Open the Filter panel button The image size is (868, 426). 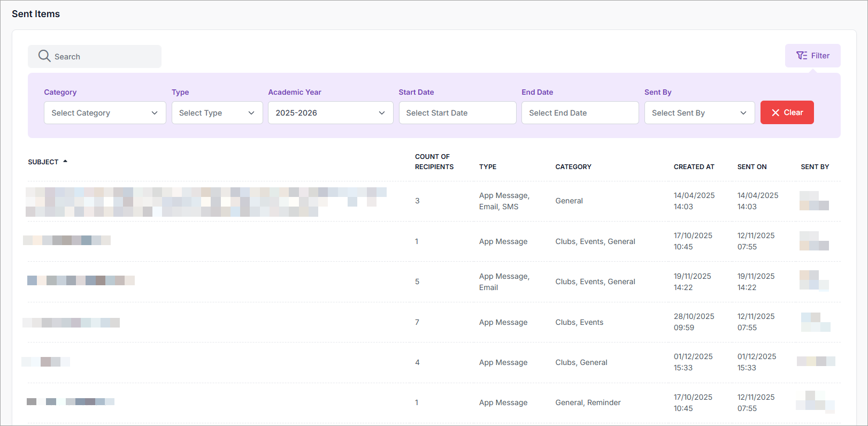[x=812, y=56]
